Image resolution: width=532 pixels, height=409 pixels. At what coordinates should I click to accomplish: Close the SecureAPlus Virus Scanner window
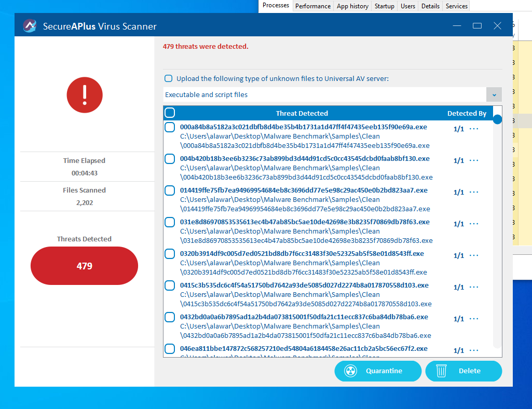click(x=497, y=26)
